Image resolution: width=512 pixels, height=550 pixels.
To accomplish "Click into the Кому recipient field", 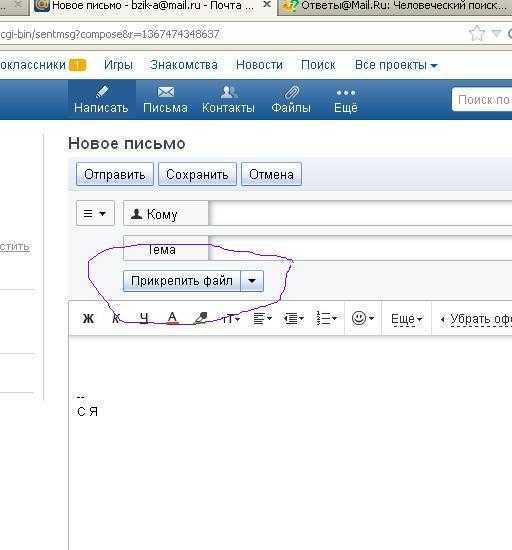I will [360, 214].
